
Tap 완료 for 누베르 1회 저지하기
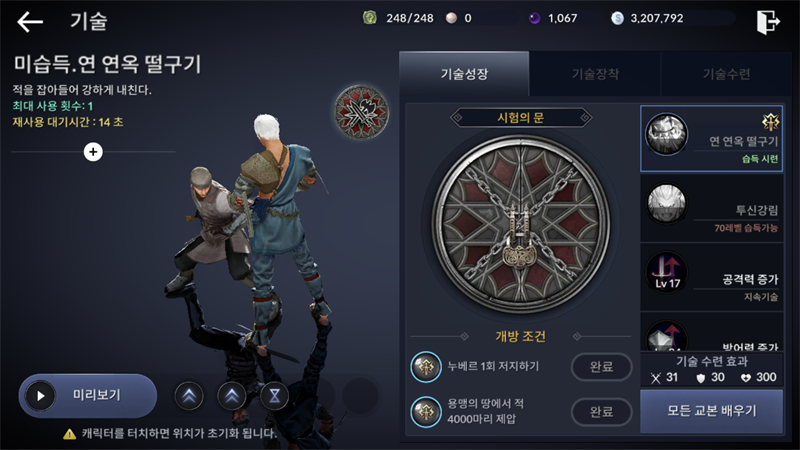coord(602,366)
